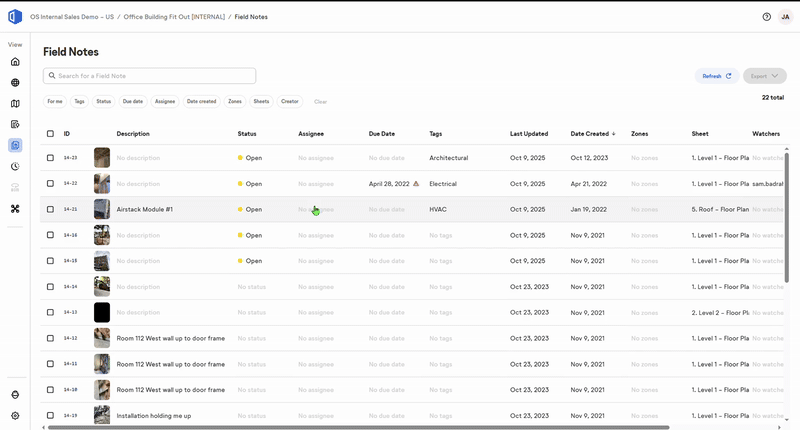Click the help question mark icon
Viewport: 800px width, 430px height.
(766, 17)
